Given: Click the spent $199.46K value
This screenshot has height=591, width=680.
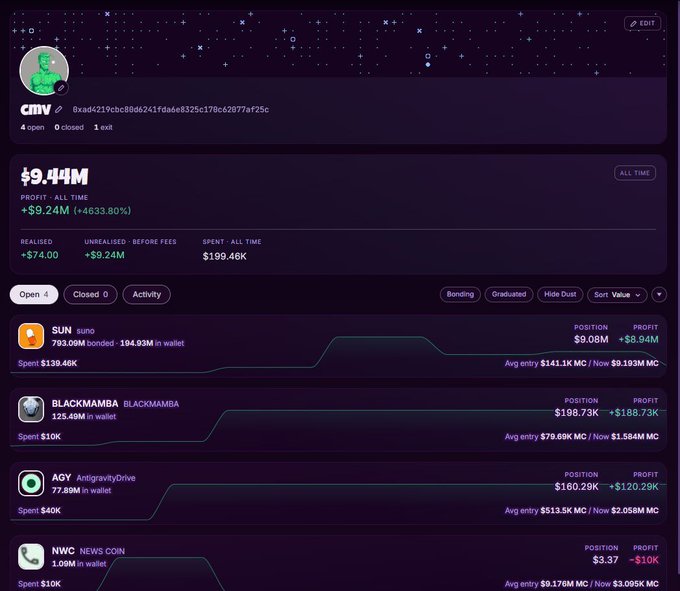Looking at the screenshot, I should pyautogui.click(x=225, y=256).
